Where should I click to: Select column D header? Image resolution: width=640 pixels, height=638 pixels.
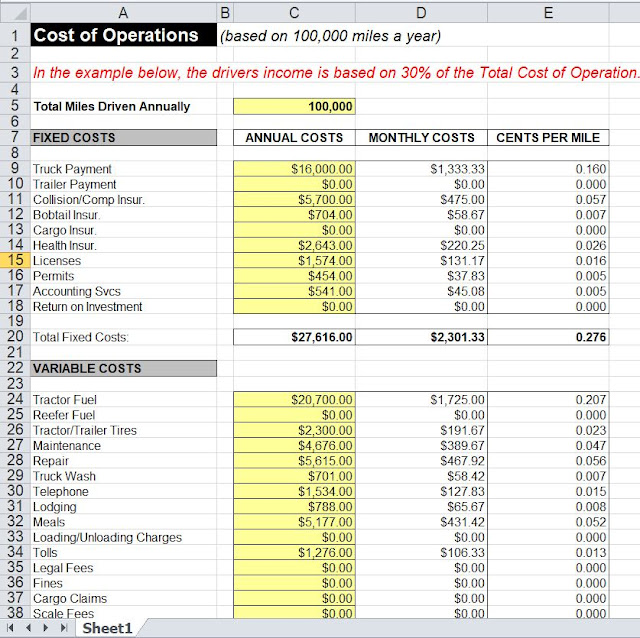click(421, 13)
